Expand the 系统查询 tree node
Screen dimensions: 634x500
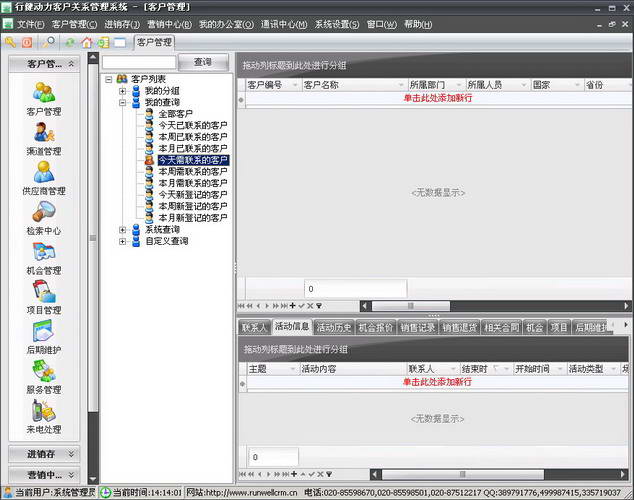122,230
